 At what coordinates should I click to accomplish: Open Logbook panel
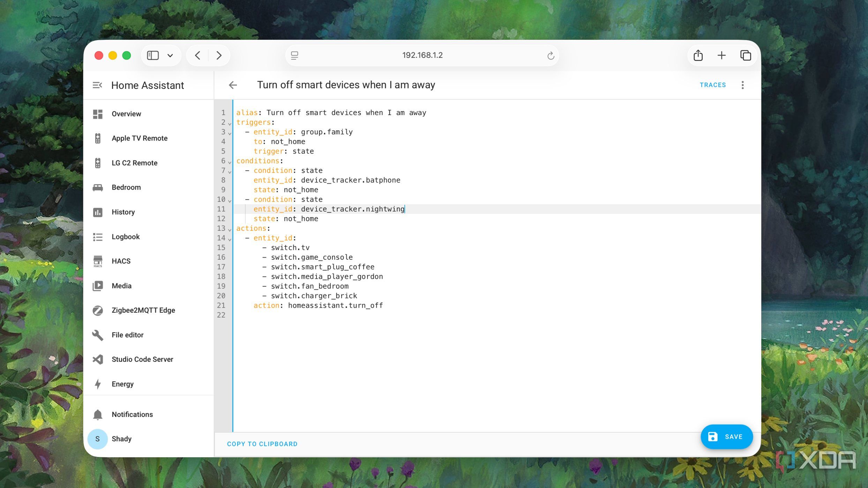149,237
